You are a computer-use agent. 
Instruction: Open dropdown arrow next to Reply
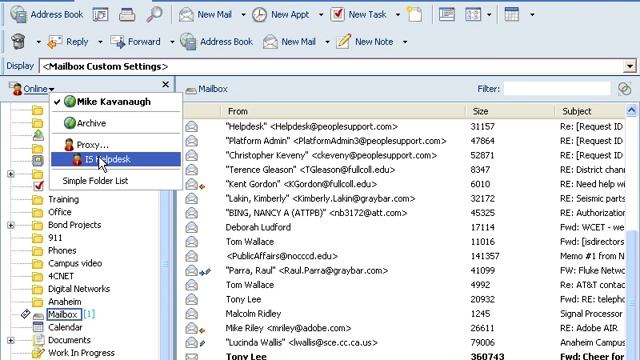[x=100, y=42]
